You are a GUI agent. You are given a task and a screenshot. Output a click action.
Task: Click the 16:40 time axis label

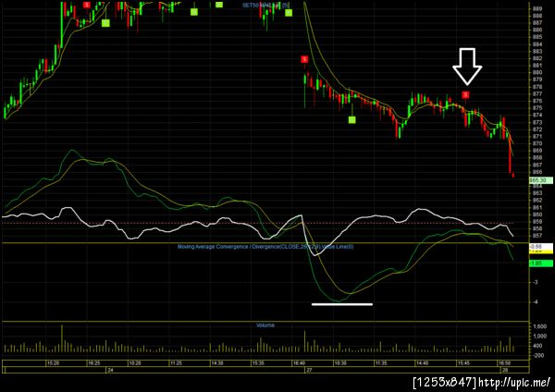pos(299,363)
